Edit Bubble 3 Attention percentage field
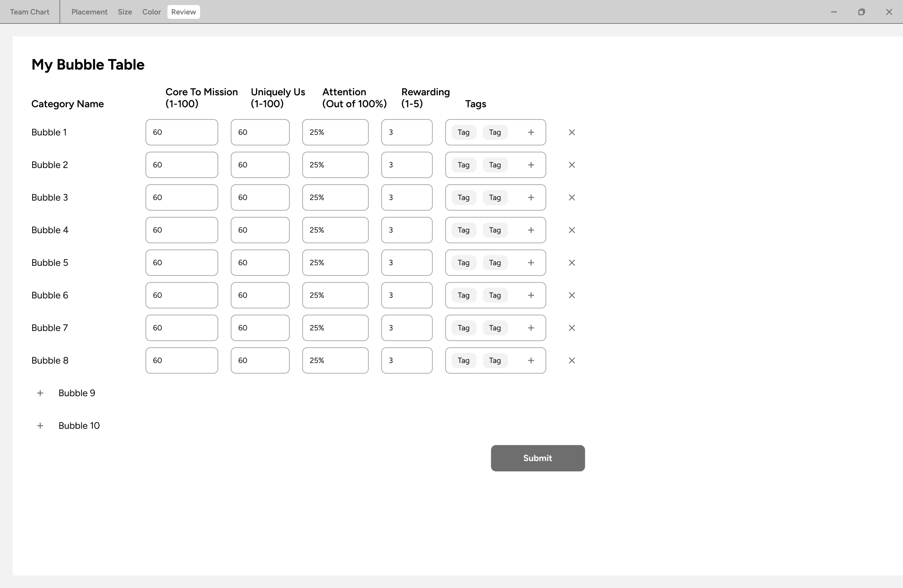The height and width of the screenshot is (588, 903). (x=335, y=198)
